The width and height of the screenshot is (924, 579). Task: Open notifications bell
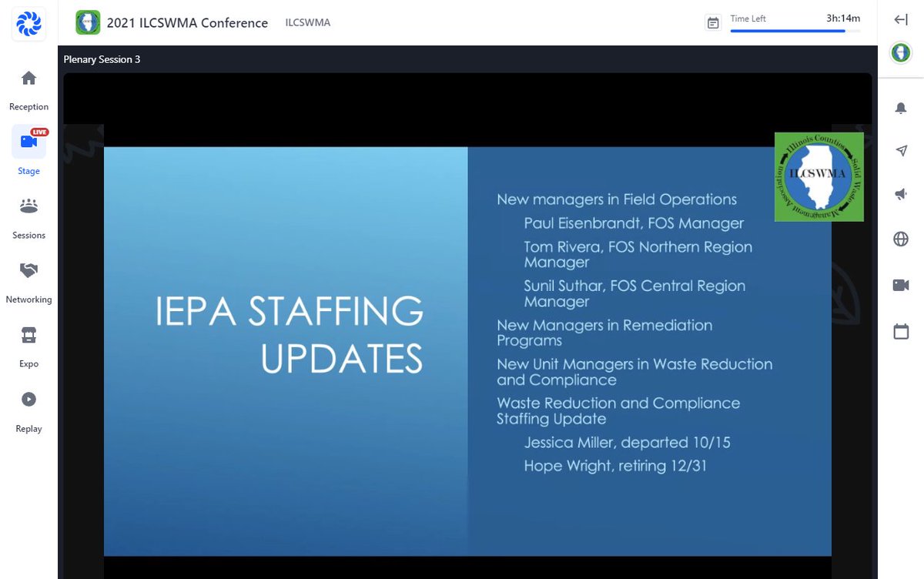tap(901, 109)
